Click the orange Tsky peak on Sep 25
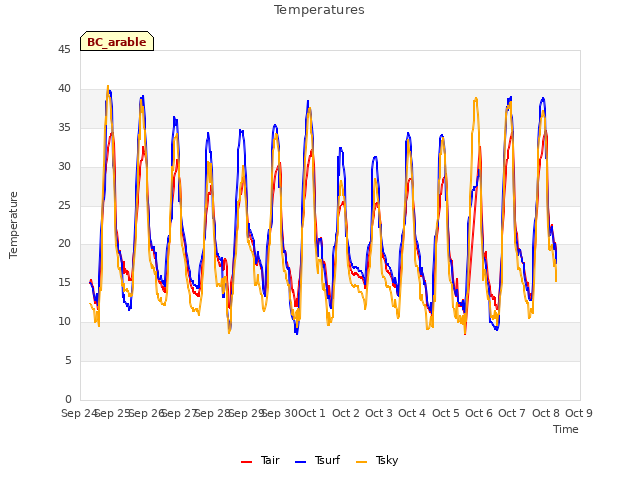 108,86
